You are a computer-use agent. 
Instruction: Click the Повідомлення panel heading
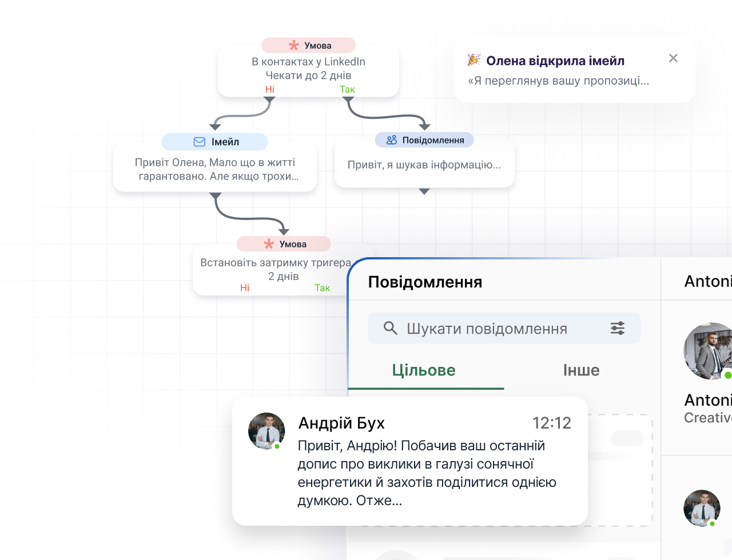(x=425, y=282)
